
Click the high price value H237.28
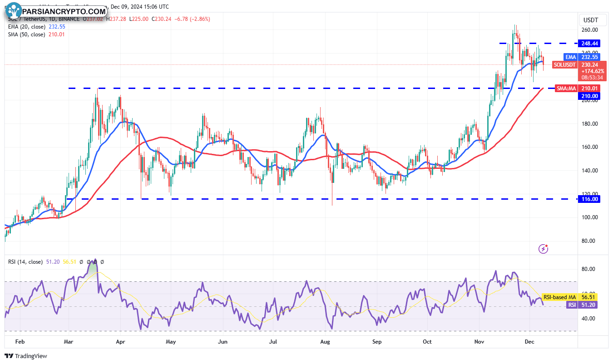[116, 19]
